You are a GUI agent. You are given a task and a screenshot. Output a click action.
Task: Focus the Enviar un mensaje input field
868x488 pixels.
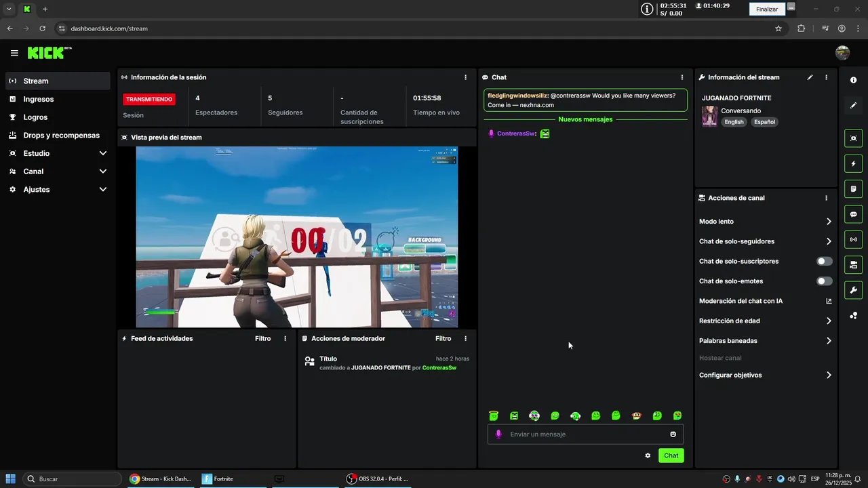point(585,434)
